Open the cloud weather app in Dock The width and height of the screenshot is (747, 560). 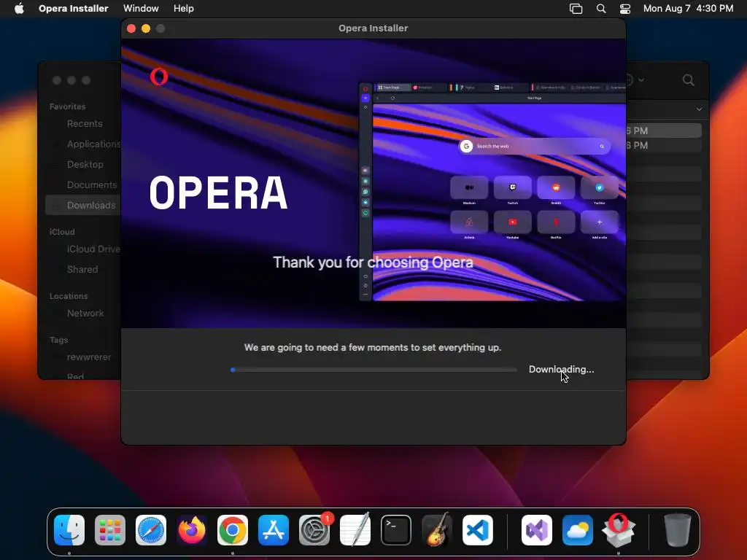(578, 530)
